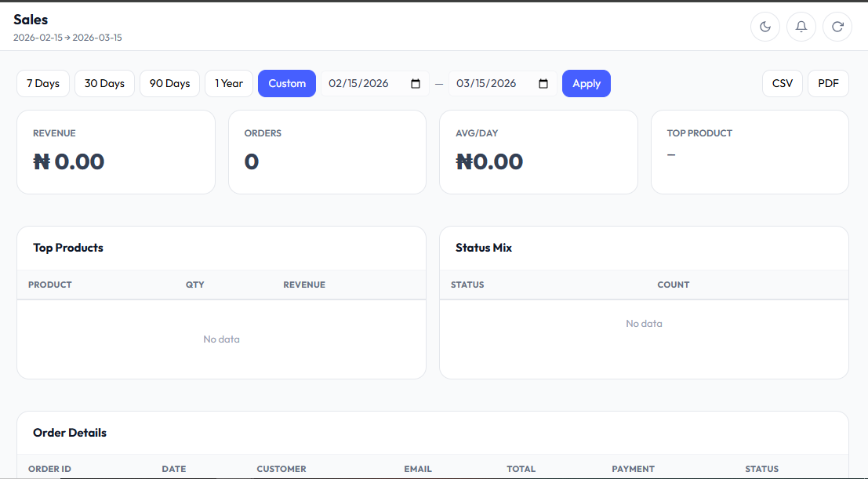The image size is (868, 479).
Task: Click the refresh icon in header
Action: coord(837,27)
